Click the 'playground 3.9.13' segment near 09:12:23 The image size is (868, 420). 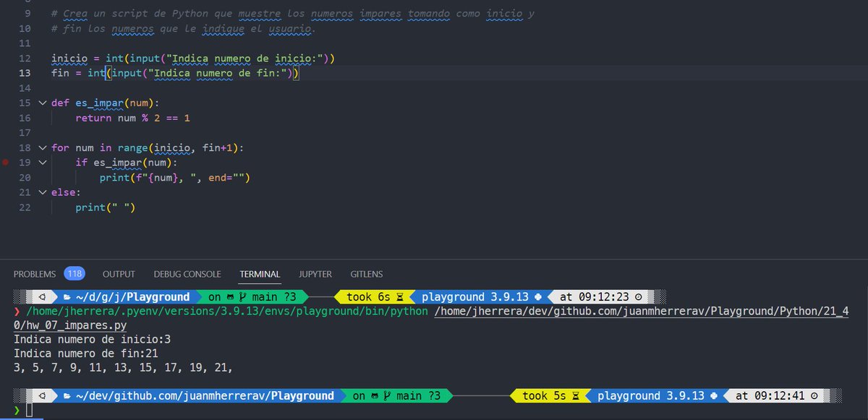[483, 297]
